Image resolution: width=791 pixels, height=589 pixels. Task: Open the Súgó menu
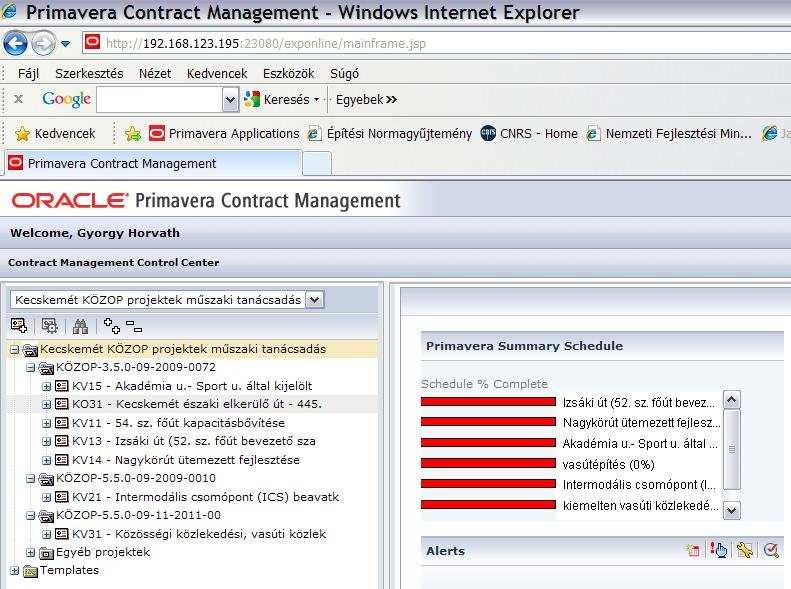click(x=345, y=74)
